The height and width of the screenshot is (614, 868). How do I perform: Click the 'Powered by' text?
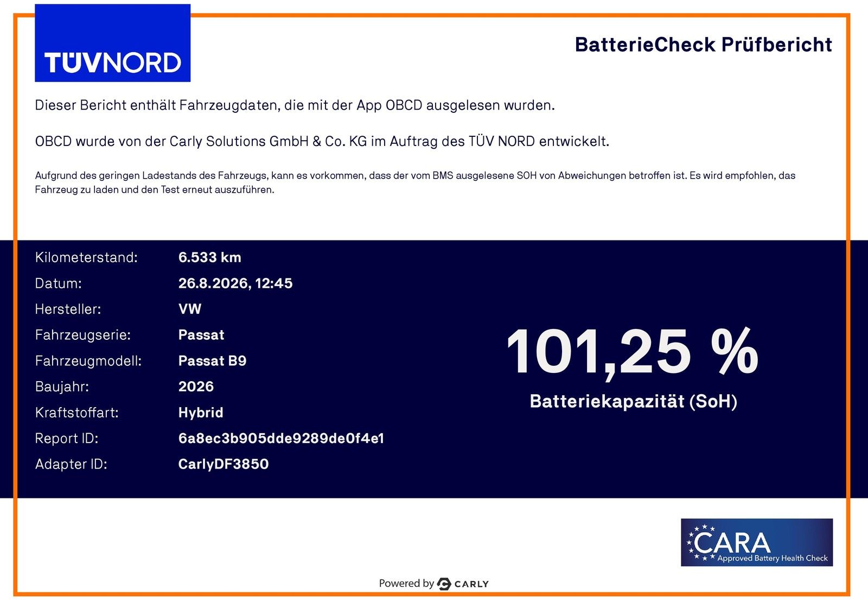click(406, 584)
